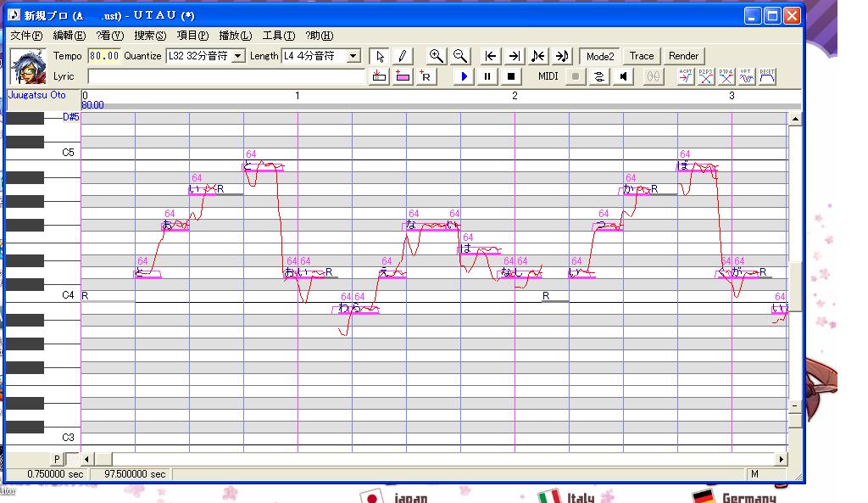Click the Tempo value field

point(103,56)
